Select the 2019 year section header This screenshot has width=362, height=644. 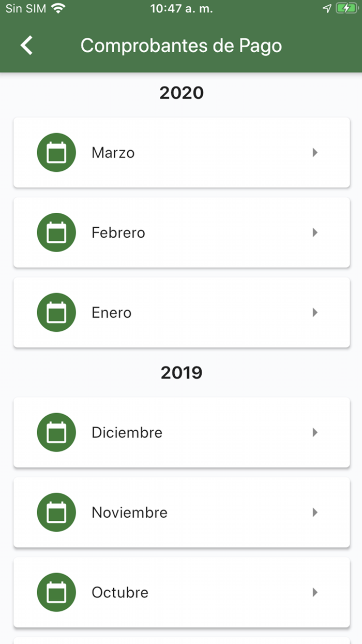181,372
